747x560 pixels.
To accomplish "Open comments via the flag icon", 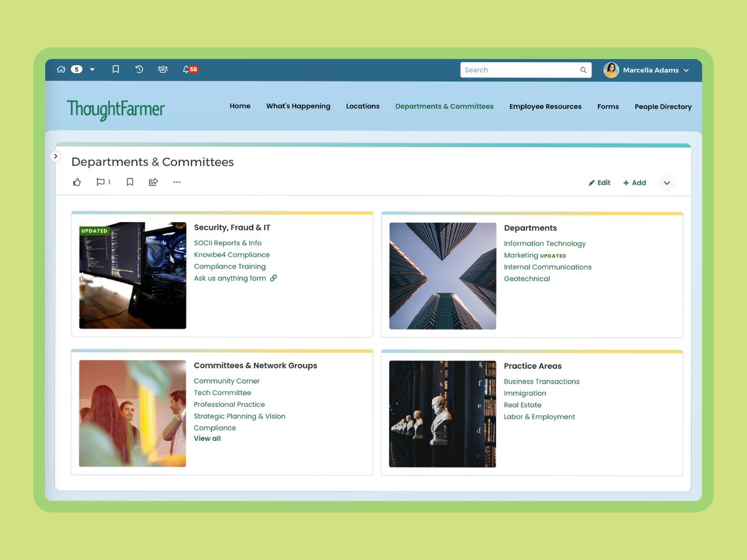I will click(x=101, y=181).
